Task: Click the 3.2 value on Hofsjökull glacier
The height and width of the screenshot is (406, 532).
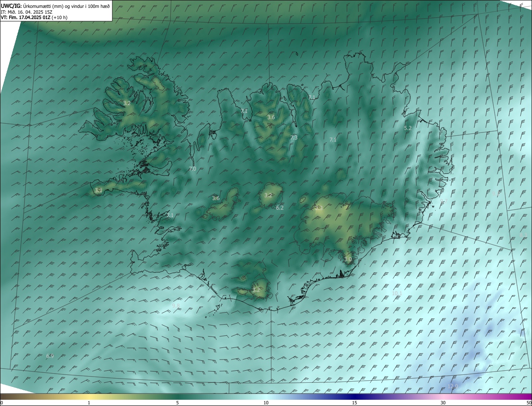Action: pos(268,195)
